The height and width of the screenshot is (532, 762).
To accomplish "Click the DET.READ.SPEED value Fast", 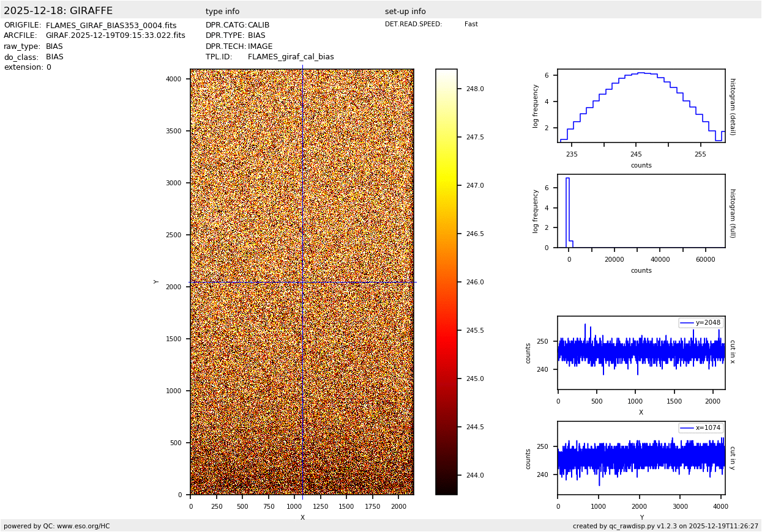I will (x=471, y=24).
